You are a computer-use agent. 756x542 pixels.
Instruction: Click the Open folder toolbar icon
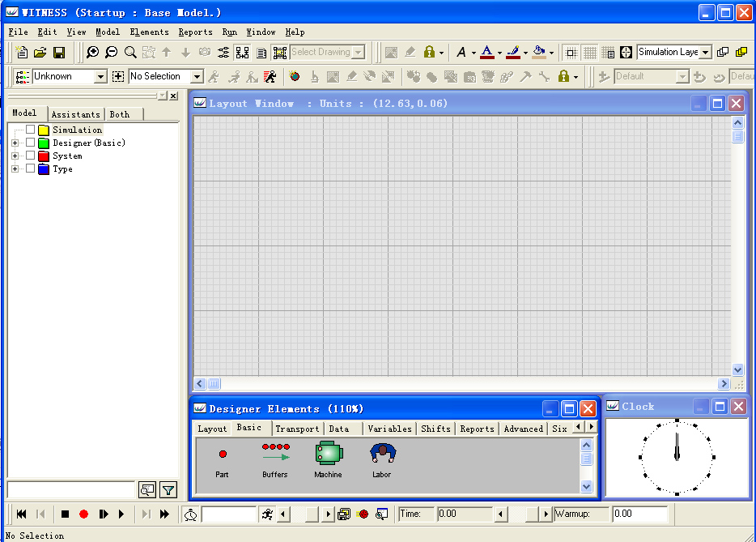point(40,53)
